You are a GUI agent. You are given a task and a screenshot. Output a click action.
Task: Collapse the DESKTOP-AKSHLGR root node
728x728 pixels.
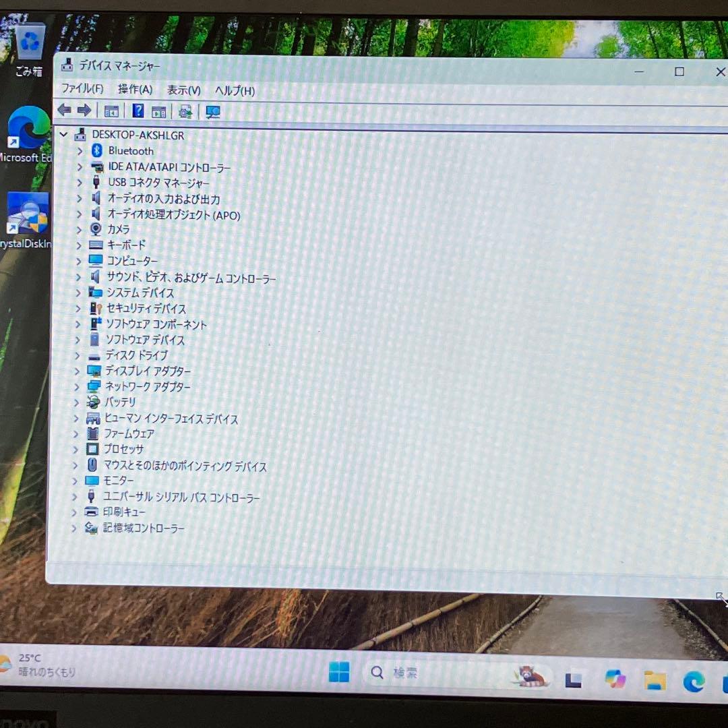[64, 135]
